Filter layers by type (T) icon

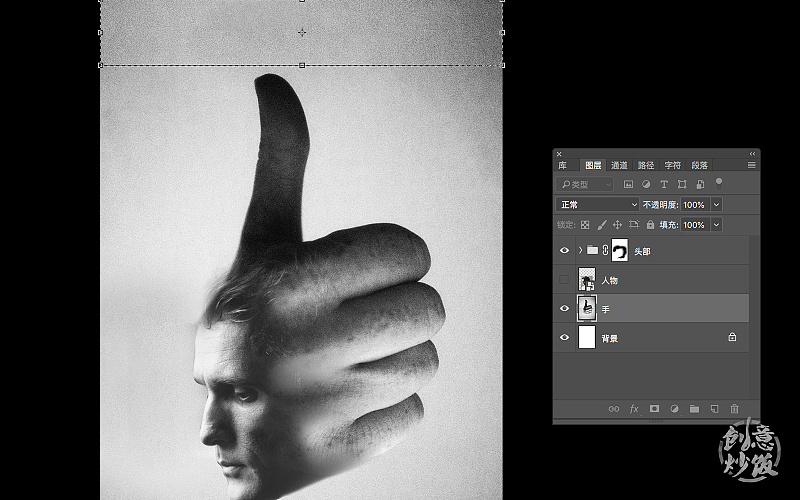(664, 184)
